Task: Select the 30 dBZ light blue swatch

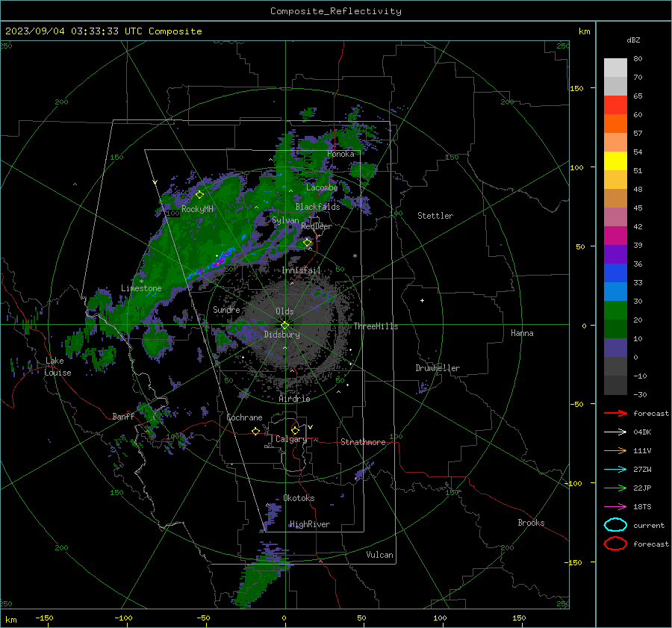Action: tap(615, 291)
